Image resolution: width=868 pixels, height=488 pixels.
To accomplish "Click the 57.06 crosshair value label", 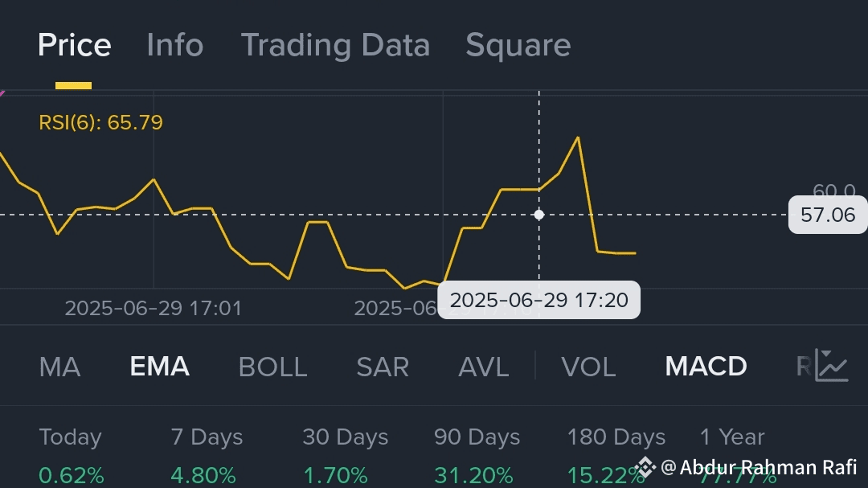I will [827, 215].
